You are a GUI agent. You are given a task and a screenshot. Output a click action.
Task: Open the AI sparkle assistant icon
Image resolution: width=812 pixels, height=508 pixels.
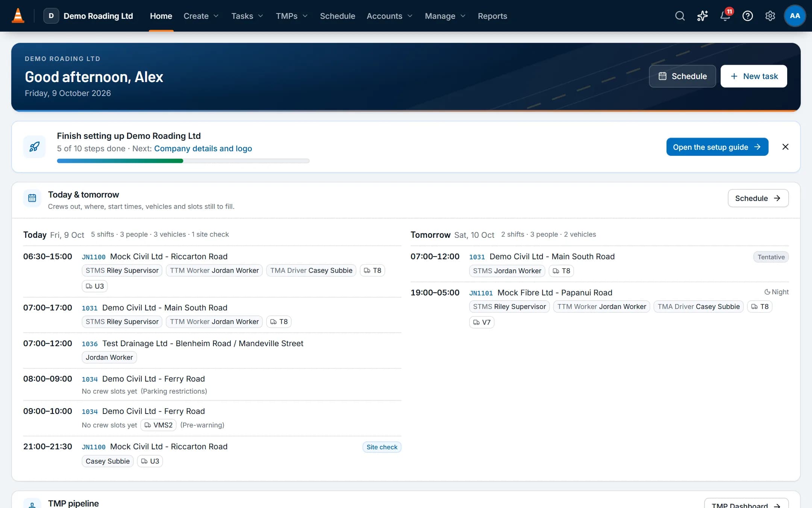click(702, 16)
